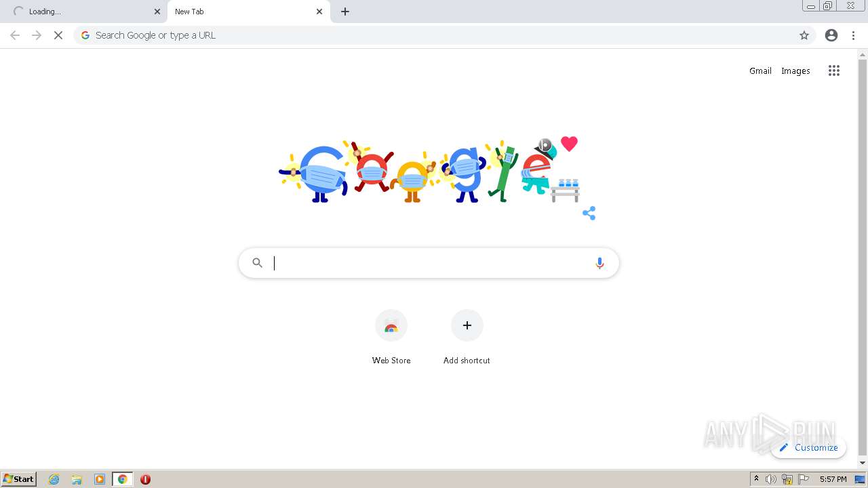The height and width of the screenshot is (488, 868).
Task: Open the Google Doodle artwork
Action: (429, 172)
